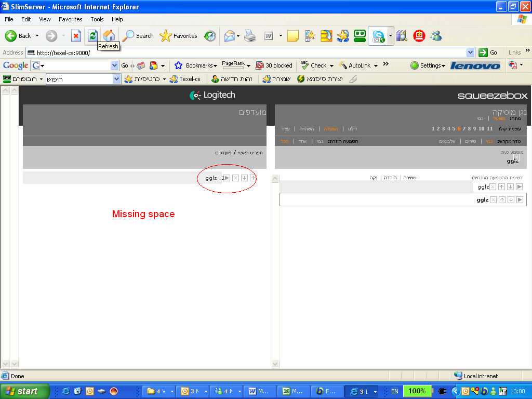
Task: Set the volume to level 11
Action: [489, 129]
